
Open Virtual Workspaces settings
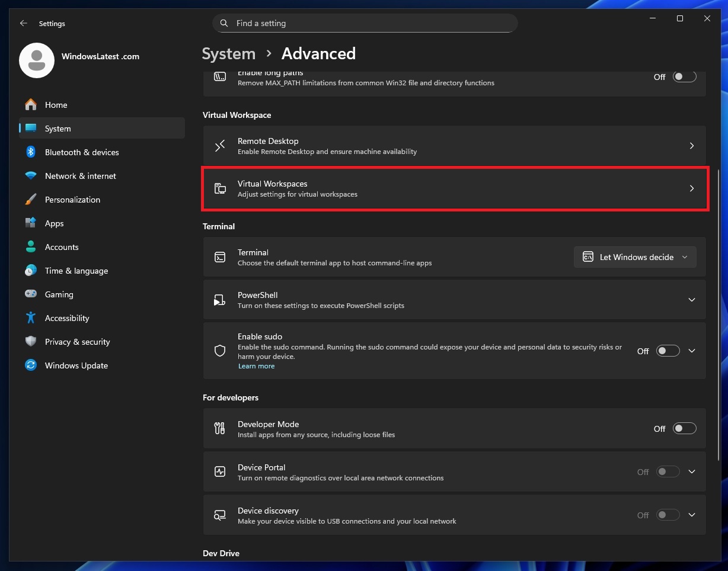coord(455,188)
